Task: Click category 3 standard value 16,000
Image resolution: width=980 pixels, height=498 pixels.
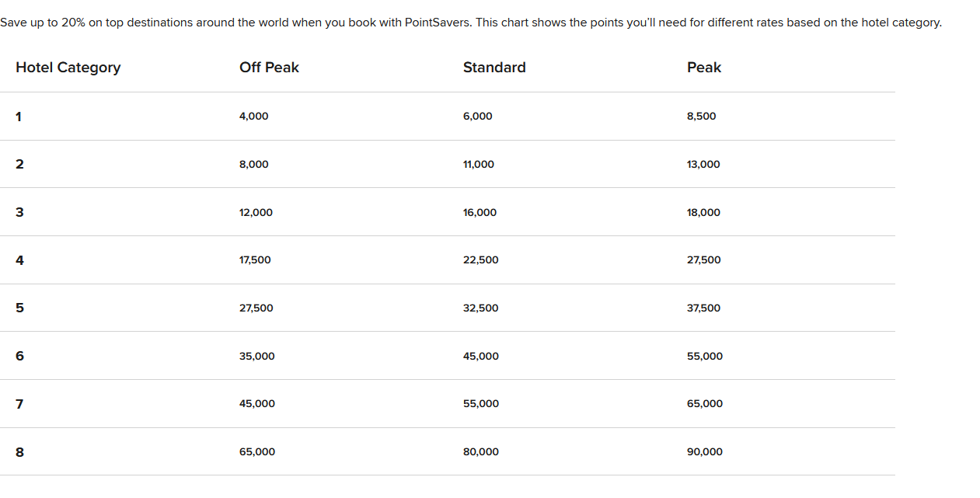Action: coord(480,213)
